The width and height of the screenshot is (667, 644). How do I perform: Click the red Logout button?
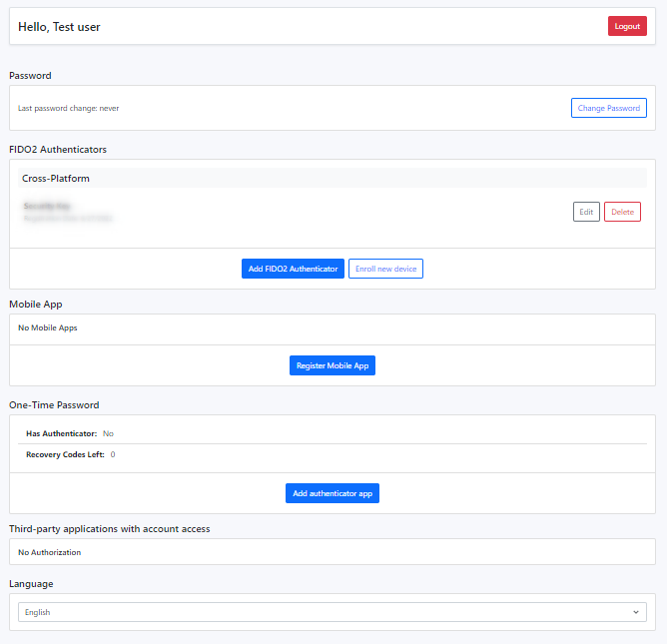click(627, 26)
